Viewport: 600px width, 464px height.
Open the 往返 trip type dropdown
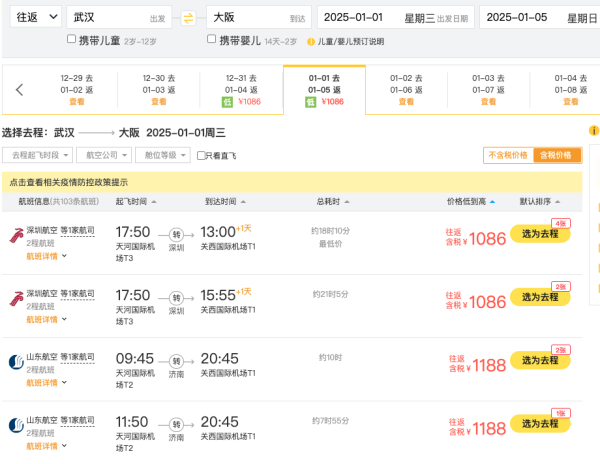tap(36, 17)
